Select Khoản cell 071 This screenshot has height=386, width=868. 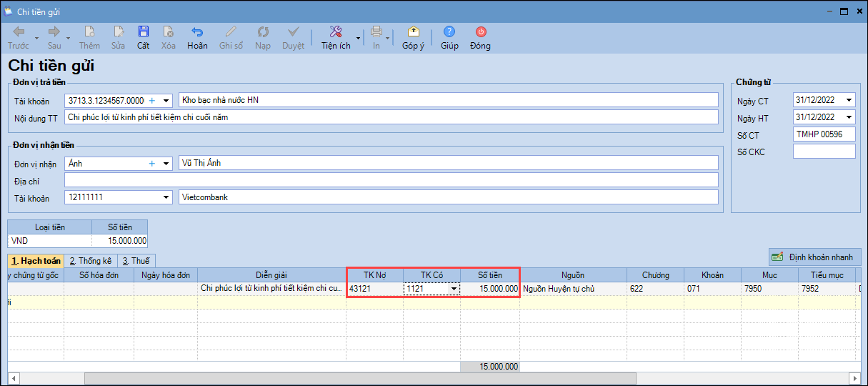tap(712, 288)
